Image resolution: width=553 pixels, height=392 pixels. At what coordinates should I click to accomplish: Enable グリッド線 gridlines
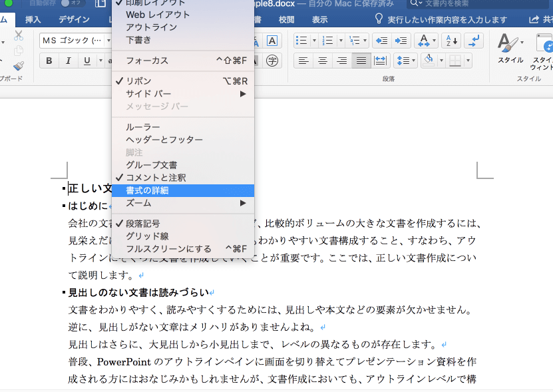(183, 236)
